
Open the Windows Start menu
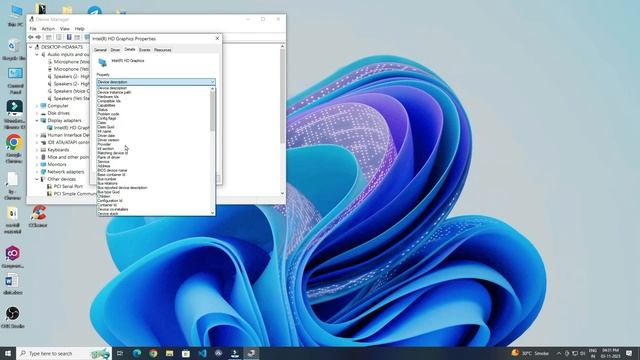pos(8,353)
